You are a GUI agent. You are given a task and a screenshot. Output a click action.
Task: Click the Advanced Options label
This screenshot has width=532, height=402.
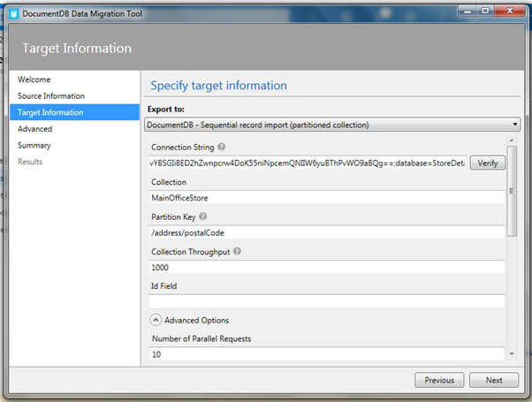point(197,320)
